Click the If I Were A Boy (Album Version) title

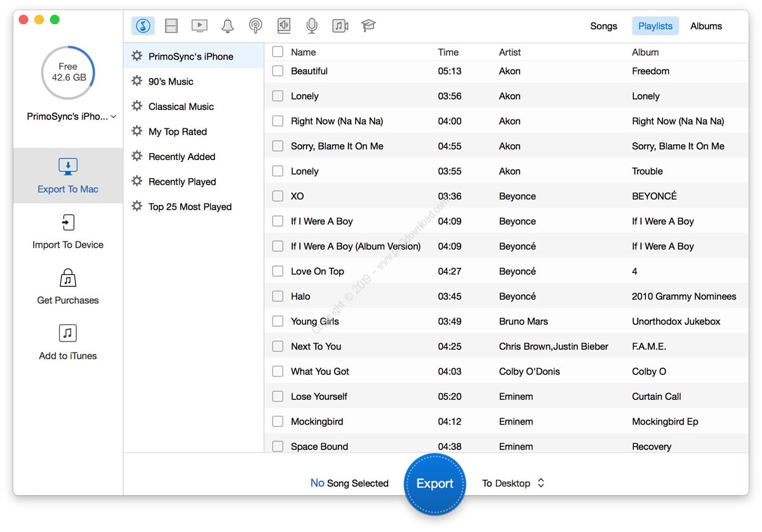tap(356, 246)
